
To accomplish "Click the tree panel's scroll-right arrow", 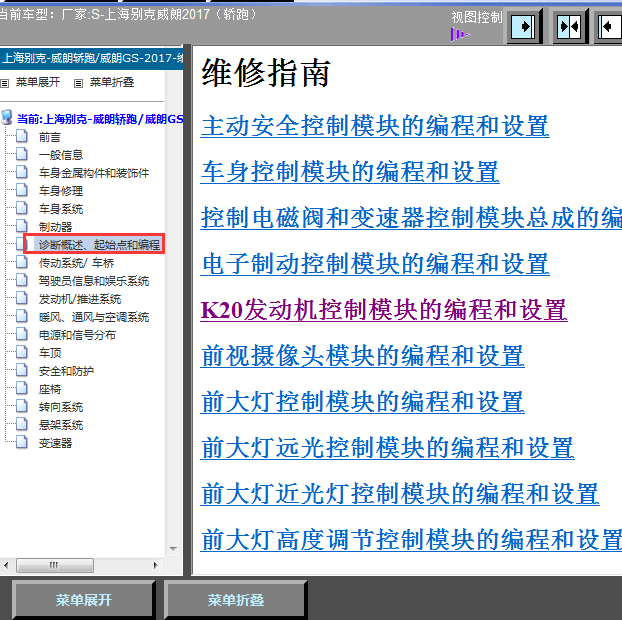I will coord(155,565).
